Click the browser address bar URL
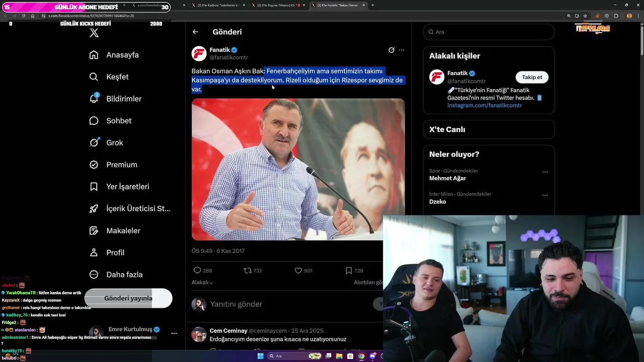644x362 pixels. (91, 16)
